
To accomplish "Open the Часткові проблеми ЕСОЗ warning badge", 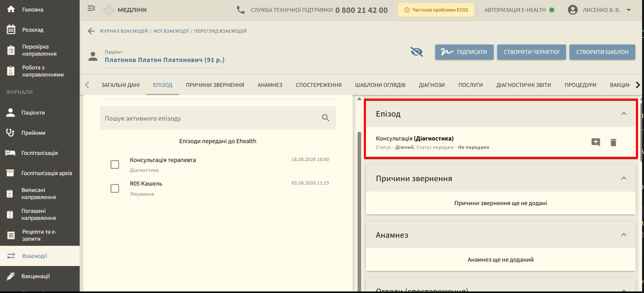I will 436,10.
